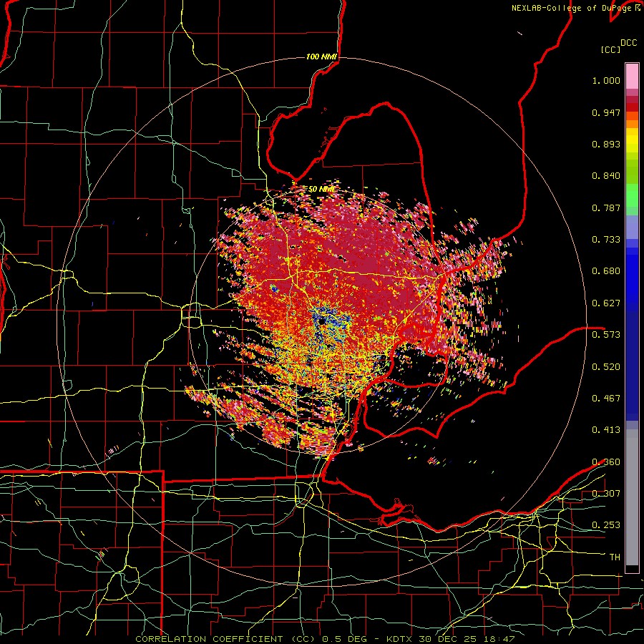Select the 0.253 color scale value
The height and width of the screenshot is (644, 644).
click(606, 525)
